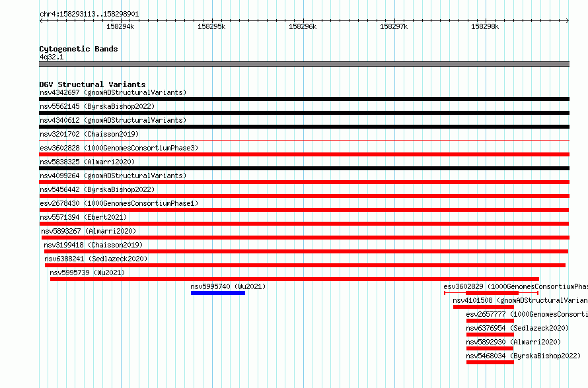Click the nsv5562145 black variant bar
Screen dimensions: 588x388
click(304, 113)
